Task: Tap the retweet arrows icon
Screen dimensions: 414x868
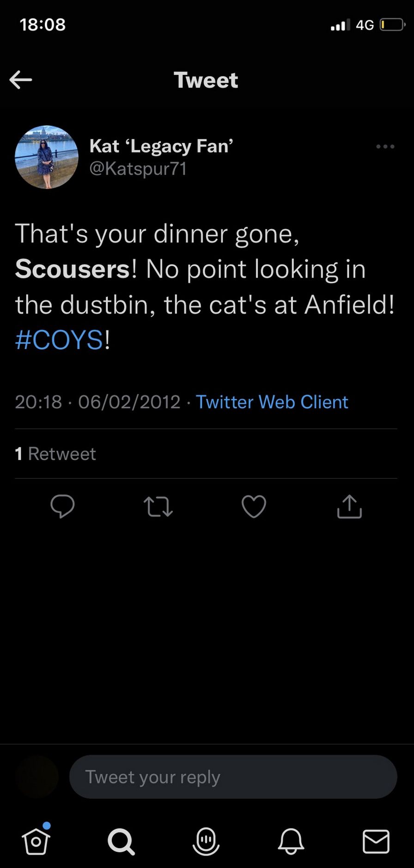Action: 158,506
